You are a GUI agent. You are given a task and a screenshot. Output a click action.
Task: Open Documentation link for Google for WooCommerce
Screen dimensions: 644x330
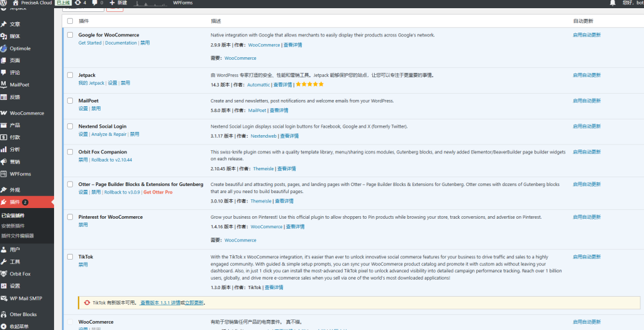tap(121, 43)
